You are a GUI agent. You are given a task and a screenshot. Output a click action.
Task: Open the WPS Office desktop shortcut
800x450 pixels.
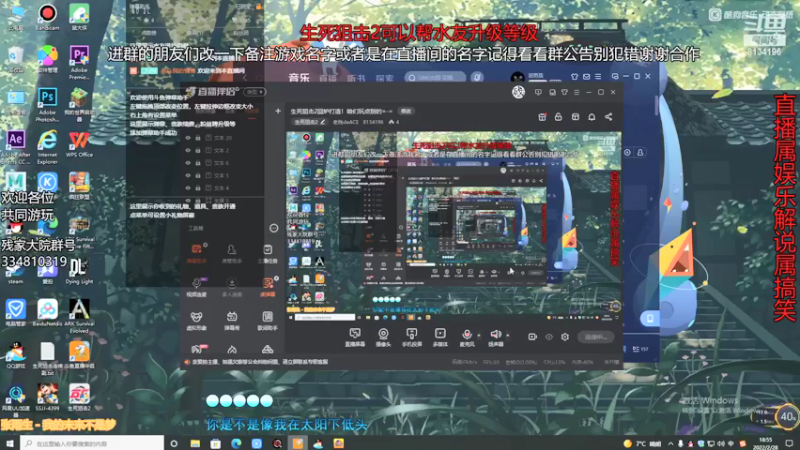pyautogui.click(x=79, y=144)
